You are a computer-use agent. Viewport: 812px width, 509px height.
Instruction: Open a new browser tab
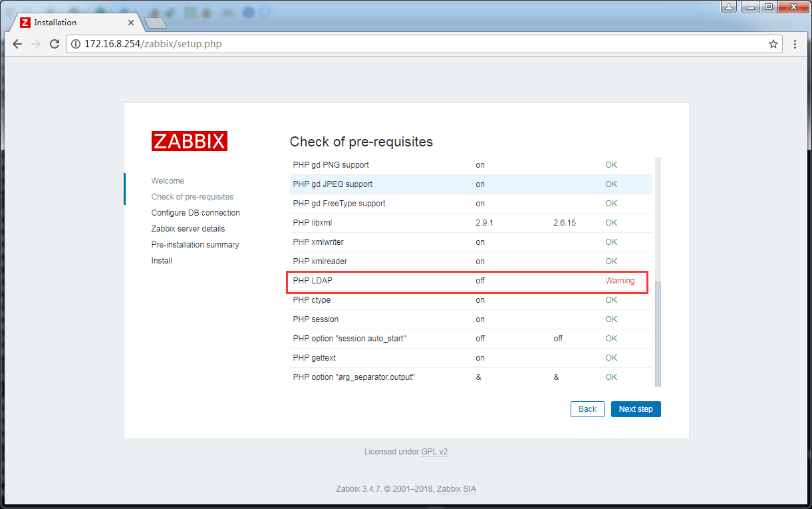[x=155, y=23]
